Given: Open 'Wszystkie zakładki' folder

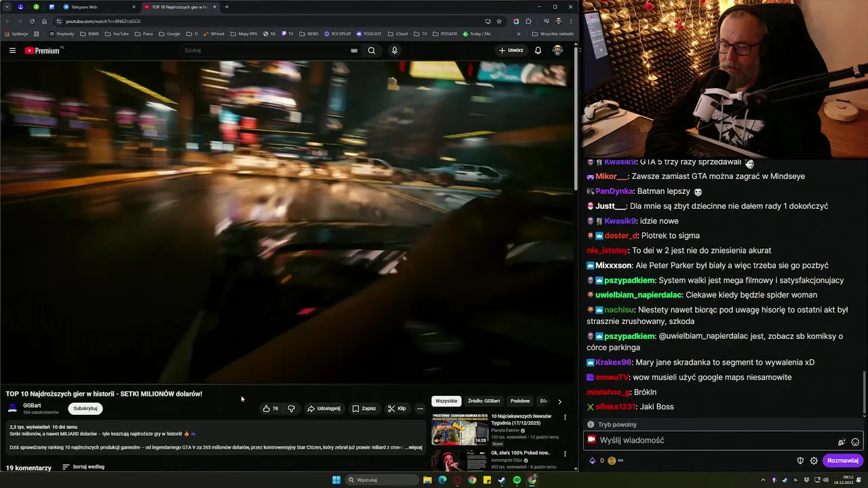Looking at the screenshot, I should (553, 33).
